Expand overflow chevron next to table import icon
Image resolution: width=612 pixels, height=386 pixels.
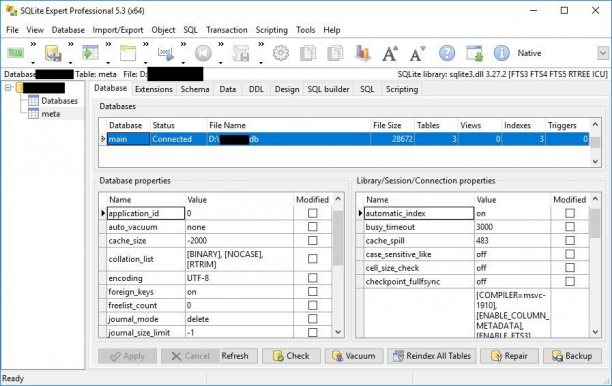[108, 44]
